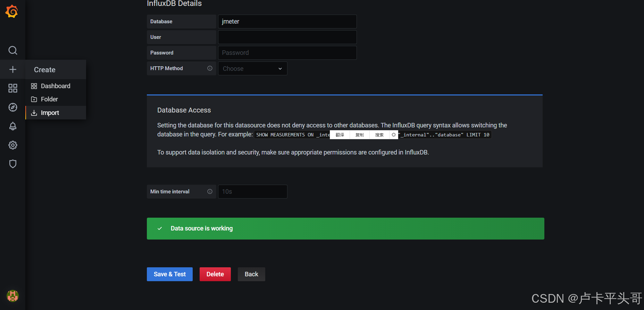Click the plus Create icon in sidebar

(x=13, y=69)
